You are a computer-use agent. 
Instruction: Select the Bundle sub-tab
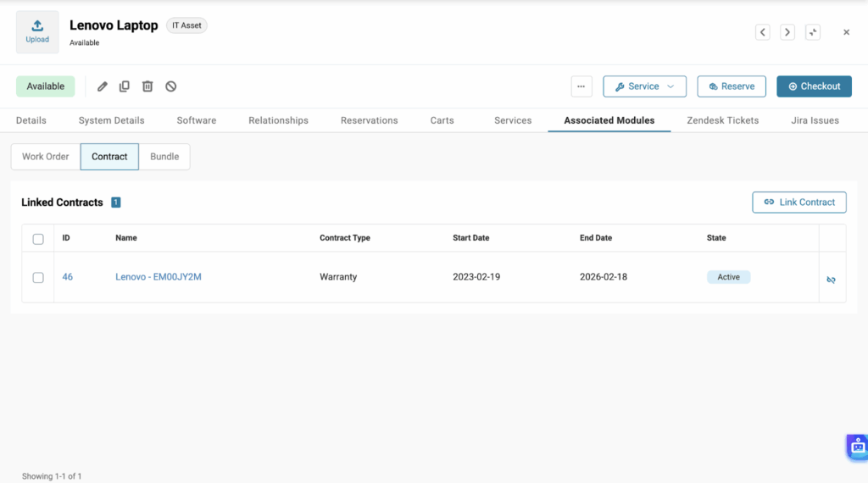164,157
